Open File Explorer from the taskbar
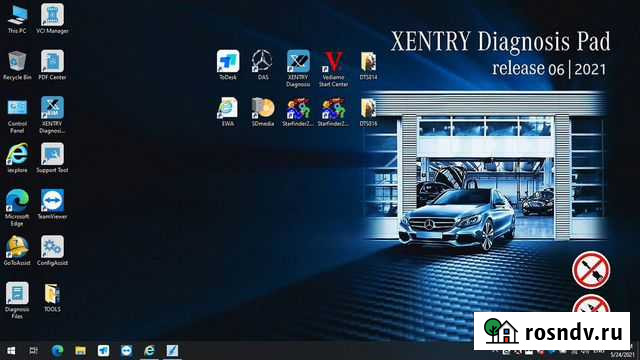 coord(80,351)
